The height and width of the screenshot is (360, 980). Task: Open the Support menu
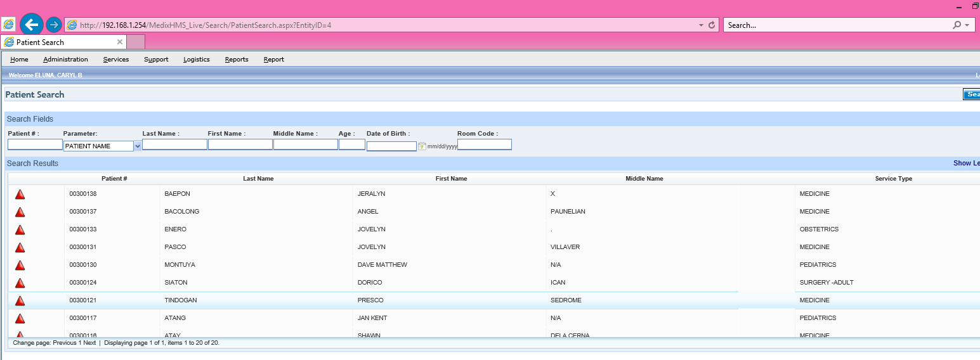coord(156,60)
